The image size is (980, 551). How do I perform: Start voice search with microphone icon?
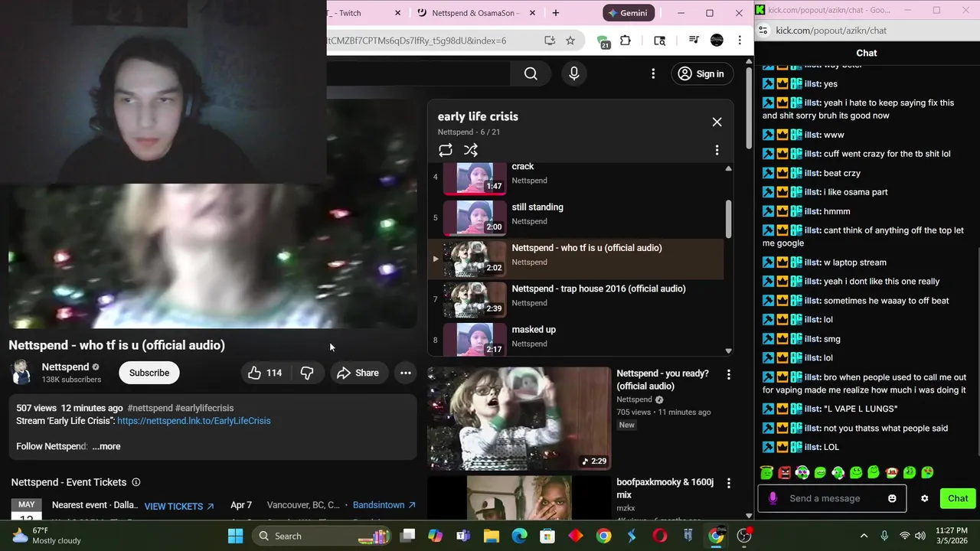tap(574, 73)
